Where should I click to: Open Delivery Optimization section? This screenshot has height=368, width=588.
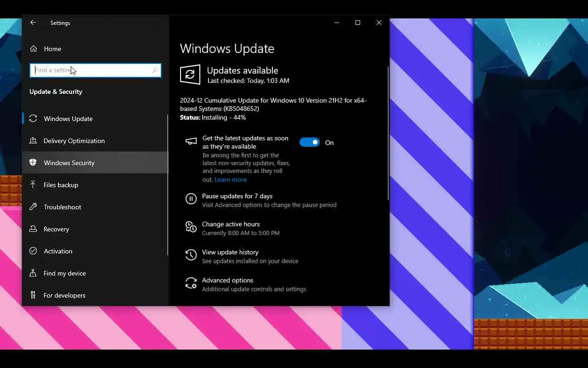click(x=95, y=141)
